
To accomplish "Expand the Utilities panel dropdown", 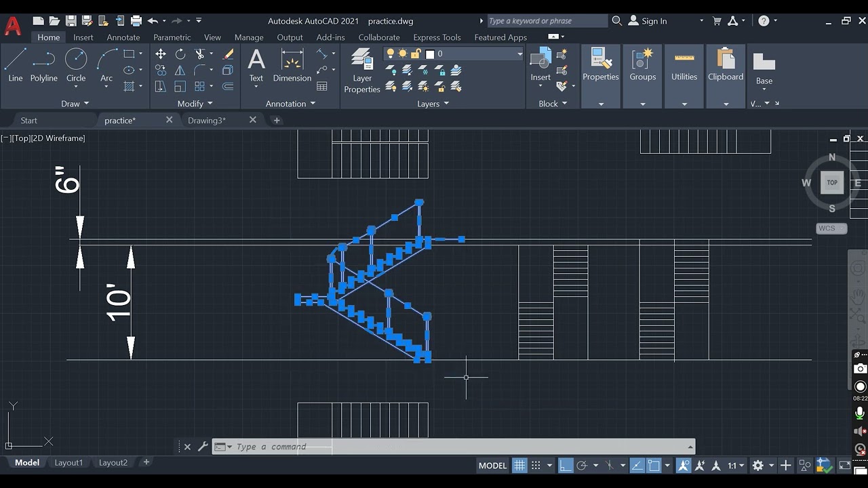I will point(684,104).
